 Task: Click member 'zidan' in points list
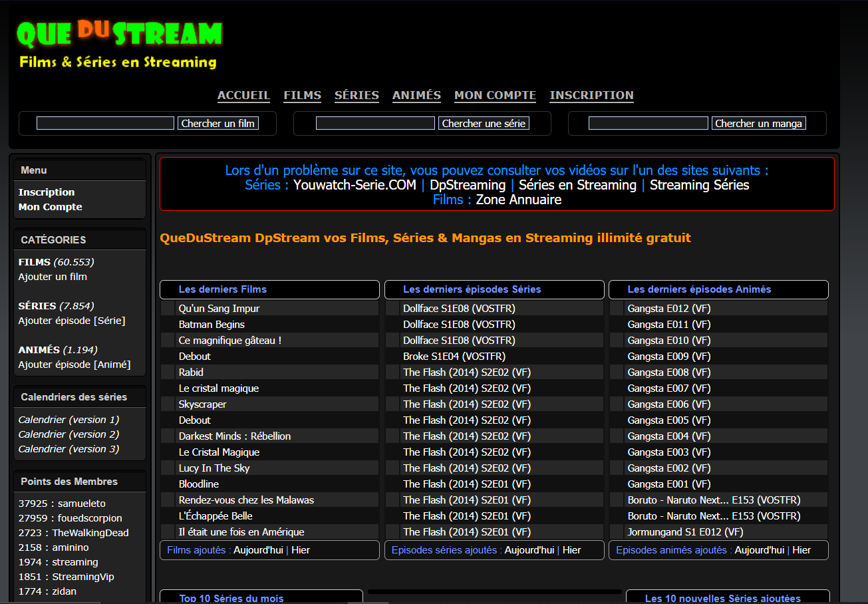[x=64, y=591]
